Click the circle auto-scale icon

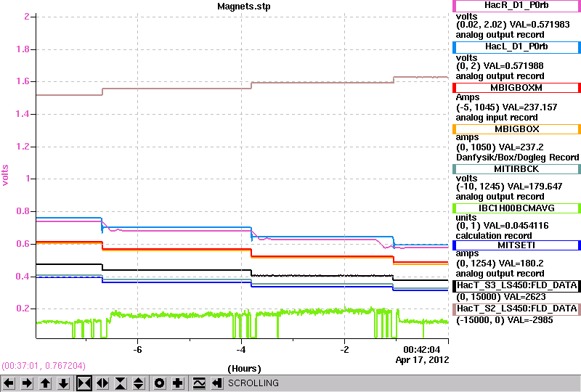(x=160, y=383)
